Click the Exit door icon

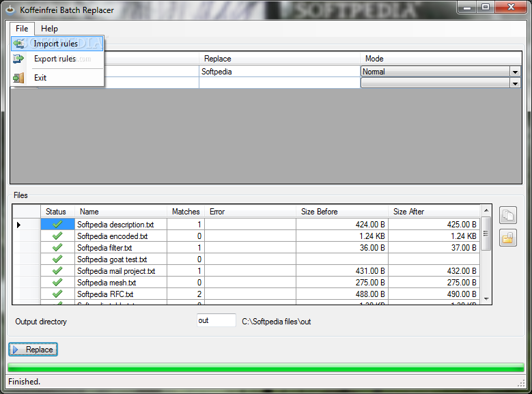click(x=18, y=78)
